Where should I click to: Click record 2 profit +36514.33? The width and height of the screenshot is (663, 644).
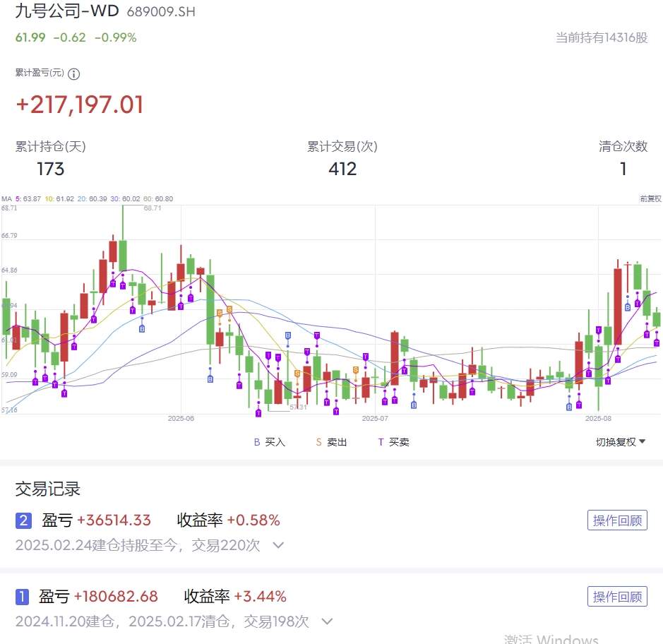tap(114, 520)
